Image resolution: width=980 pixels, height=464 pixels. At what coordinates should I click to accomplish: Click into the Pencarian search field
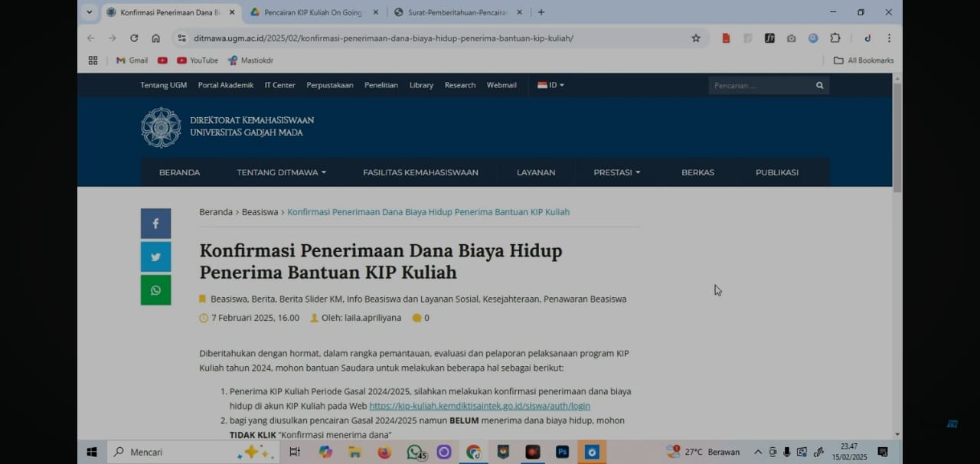point(761,86)
